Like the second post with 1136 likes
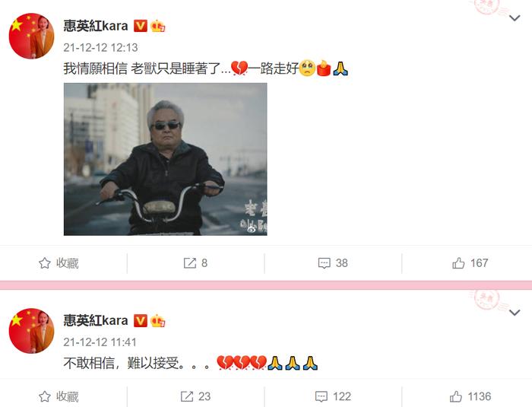532x407 pixels. tap(456, 396)
